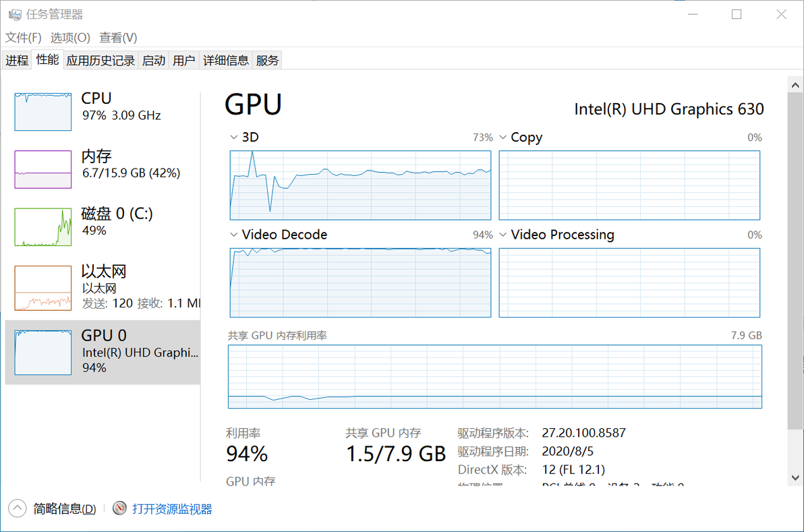Viewport: 804px width, 532px height.
Task: Click the 简略信息 collapse arrow icon
Action: click(x=18, y=508)
